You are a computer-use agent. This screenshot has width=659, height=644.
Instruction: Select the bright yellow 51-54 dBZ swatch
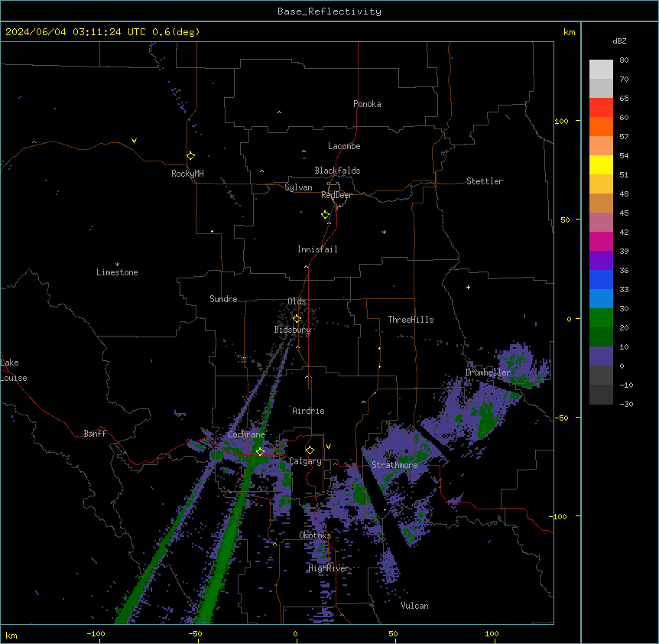click(601, 164)
